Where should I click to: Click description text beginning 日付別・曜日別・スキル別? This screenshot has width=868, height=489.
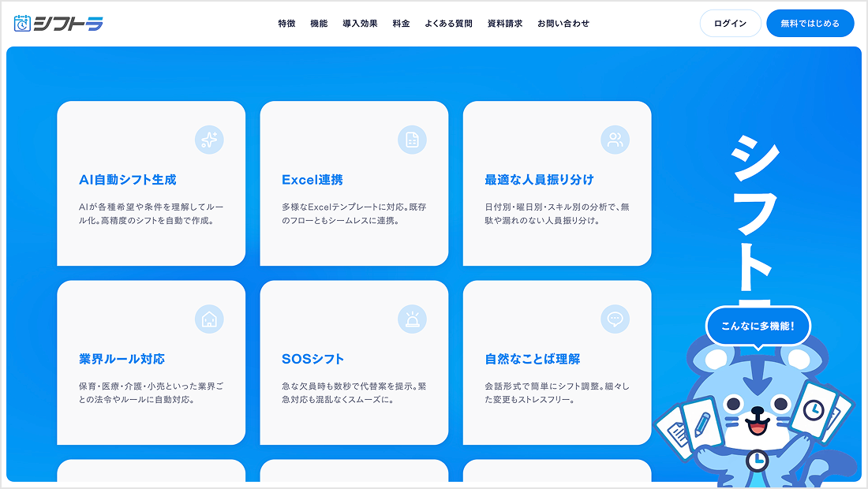[x=557, y=214]
